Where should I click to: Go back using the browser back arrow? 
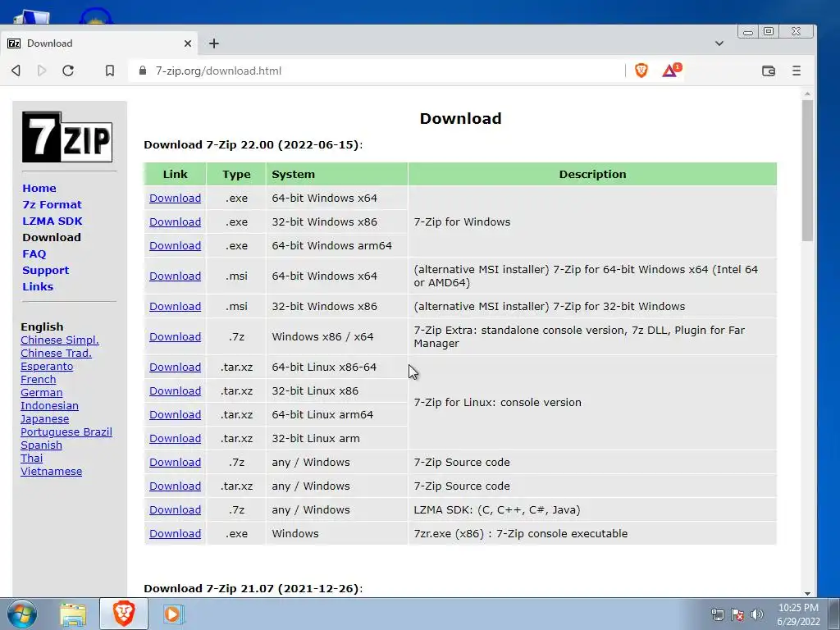click(16, 71)
